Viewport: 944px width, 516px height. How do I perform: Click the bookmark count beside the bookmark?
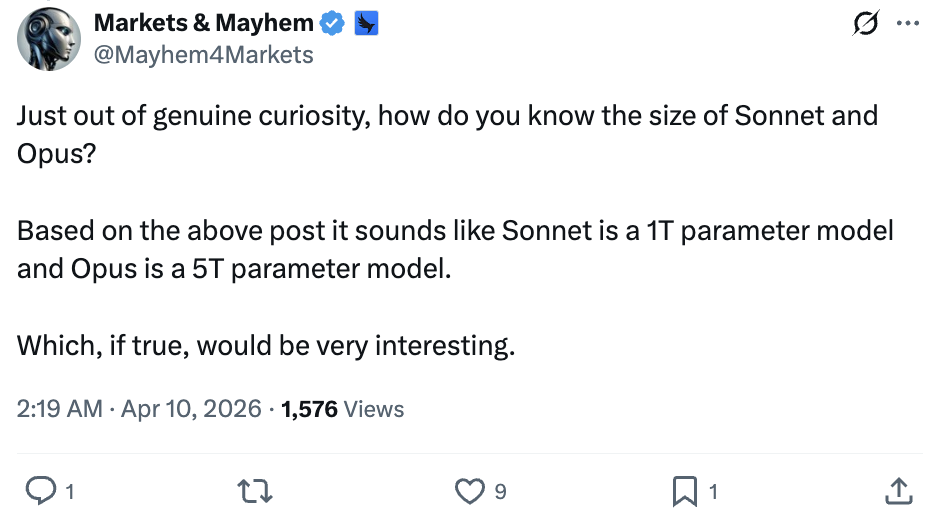coord(713,491)
